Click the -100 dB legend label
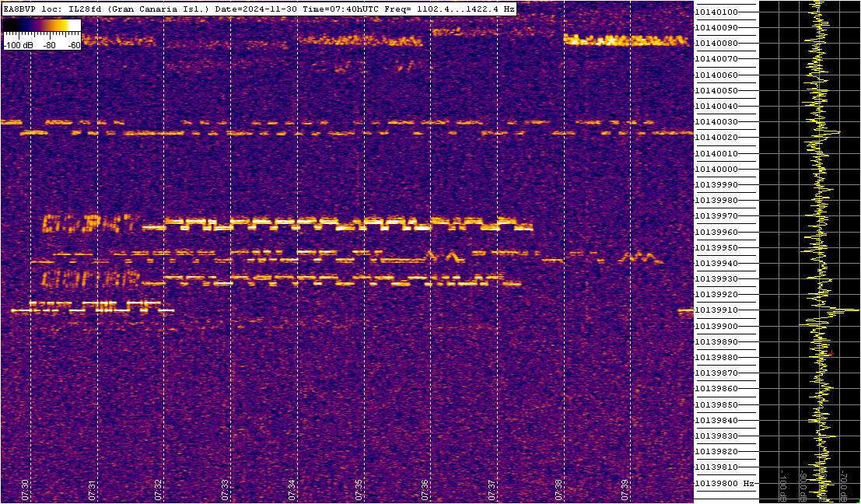The image size is (861, 504). click(x=19, y=45)
